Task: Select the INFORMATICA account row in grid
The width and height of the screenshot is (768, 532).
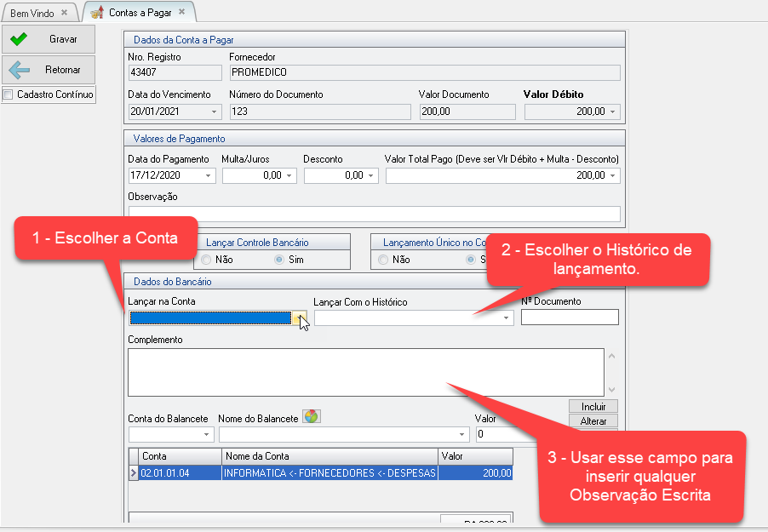Action: coord(330,473)
